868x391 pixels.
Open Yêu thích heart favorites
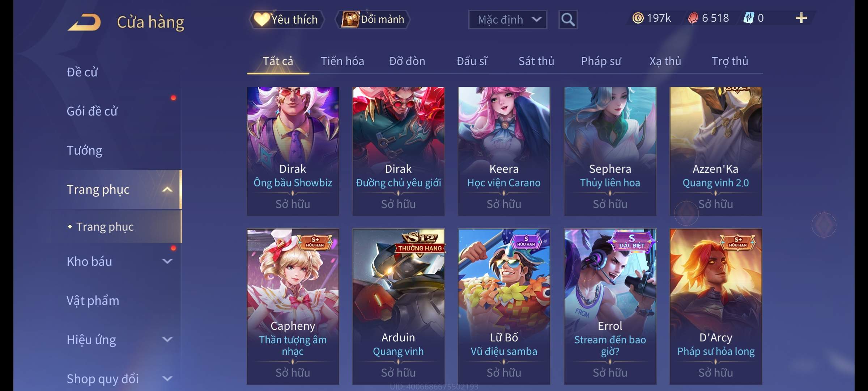pyautogui.click(x=286, y=19)
